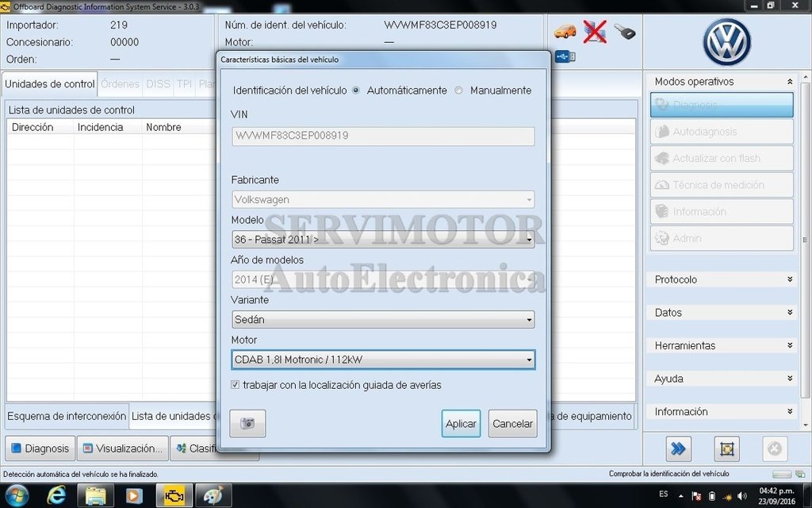Click 'Comprobar la identificación del vehículo' status text
812x508 pixels.
pyautogui.click(x=668, y=474)
